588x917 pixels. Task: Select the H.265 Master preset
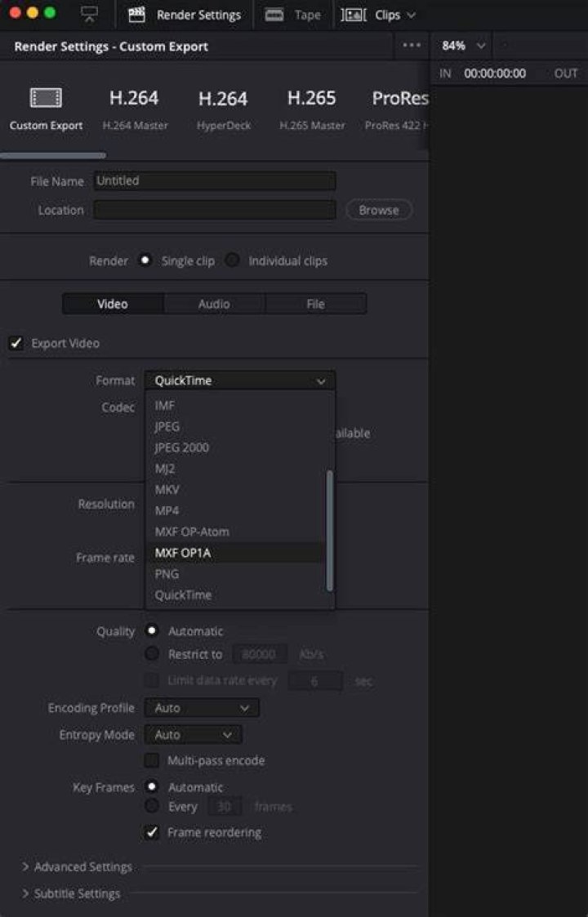click(x=312, y=109)
